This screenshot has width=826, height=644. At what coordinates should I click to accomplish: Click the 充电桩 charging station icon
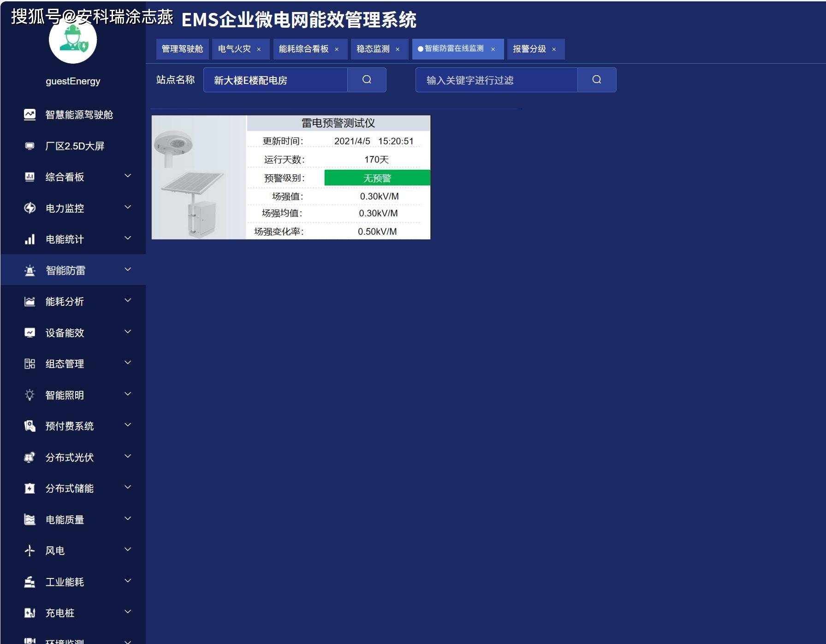pyautogui.click(x=30, y=613)
